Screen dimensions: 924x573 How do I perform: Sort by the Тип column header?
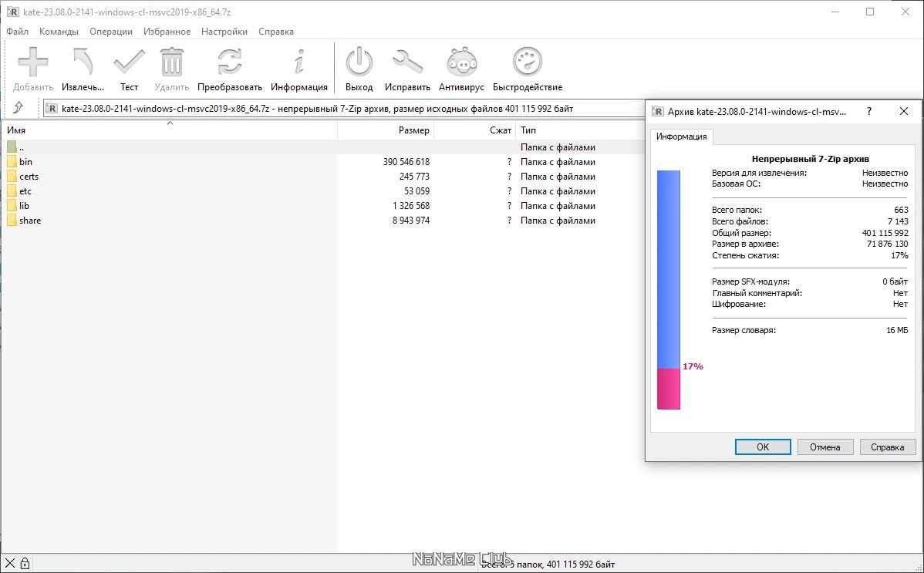(x=581, y=130)
